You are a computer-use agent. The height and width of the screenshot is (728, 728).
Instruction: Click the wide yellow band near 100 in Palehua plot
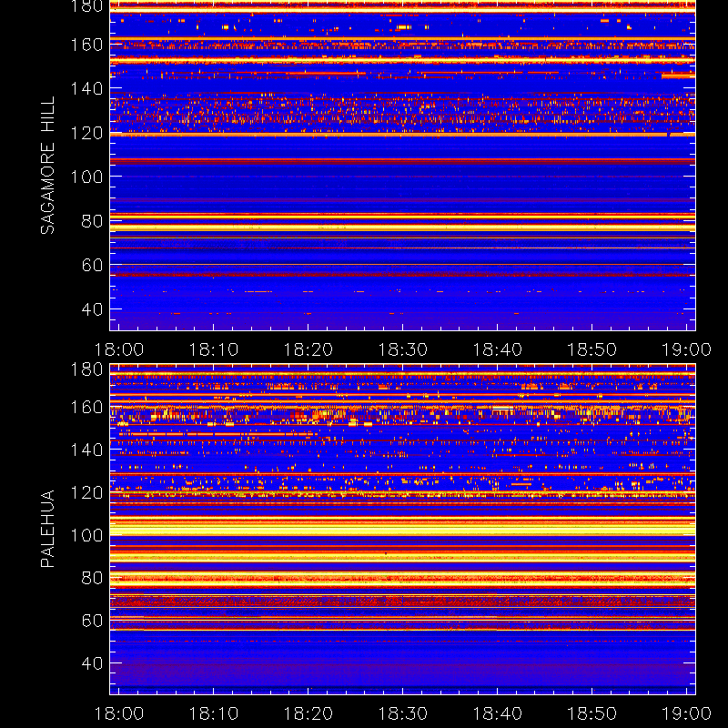tap(402, 529)
